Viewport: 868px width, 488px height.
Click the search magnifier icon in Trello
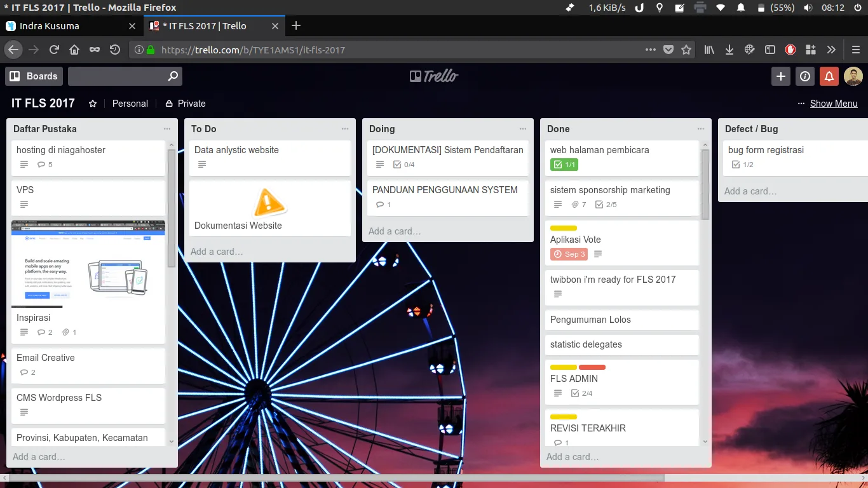173,76
